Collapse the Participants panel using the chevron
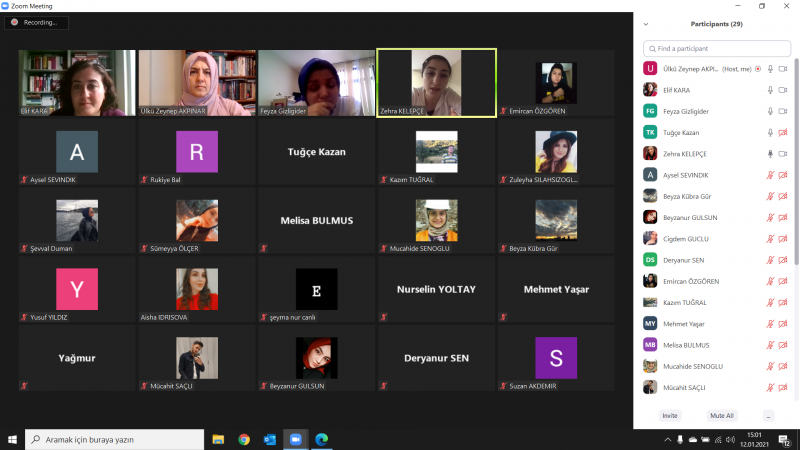 click(646, 23)
